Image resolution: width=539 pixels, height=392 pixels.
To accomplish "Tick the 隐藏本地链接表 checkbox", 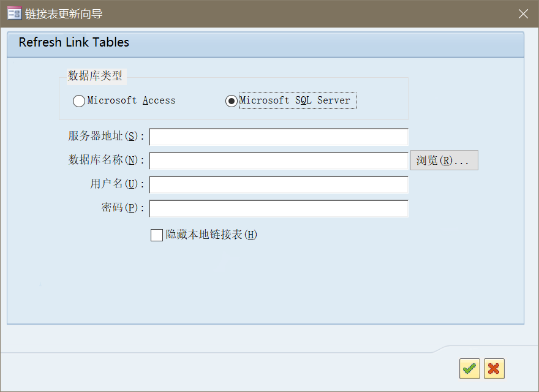I will point(157,235).
